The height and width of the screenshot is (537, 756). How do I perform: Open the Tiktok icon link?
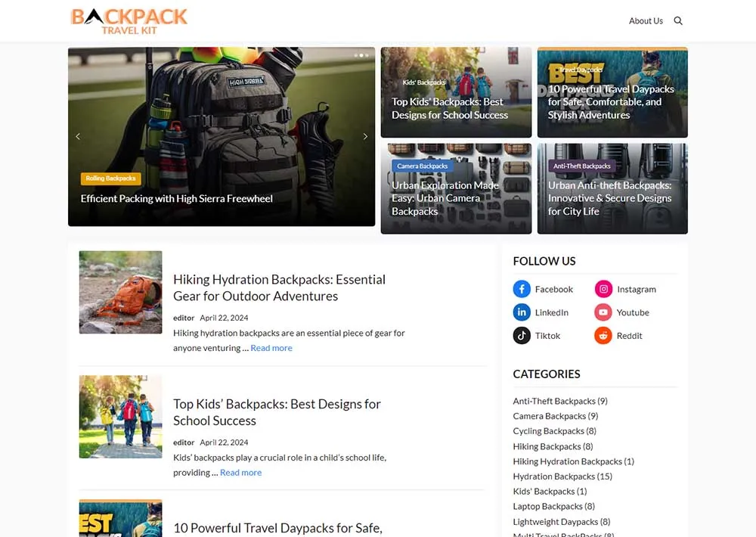tap(522, 336)
